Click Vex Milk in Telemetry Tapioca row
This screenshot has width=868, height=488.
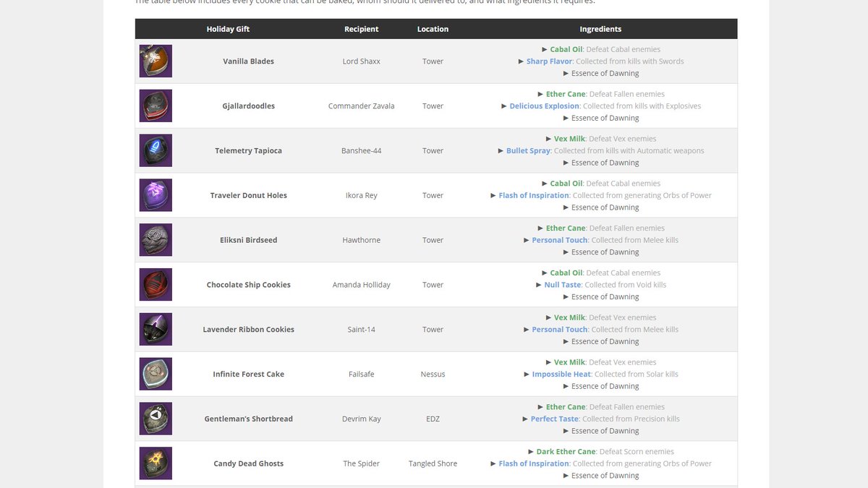pyautogui.click(x=569, y=139)
